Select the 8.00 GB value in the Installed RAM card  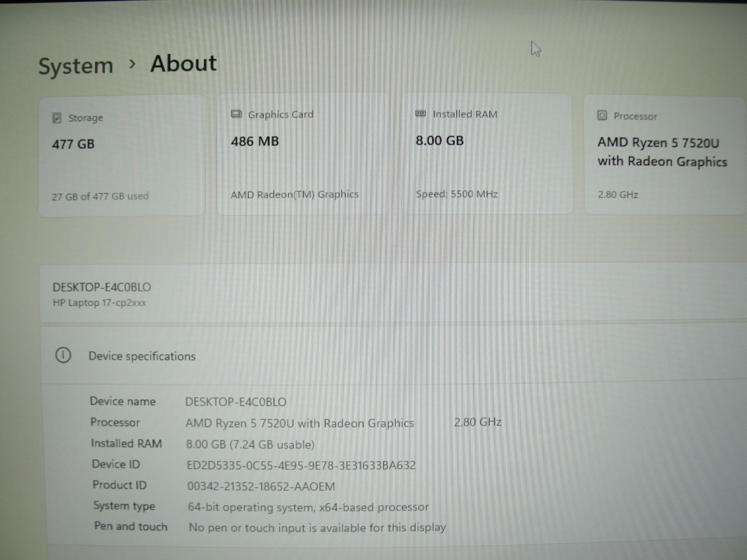440,140
